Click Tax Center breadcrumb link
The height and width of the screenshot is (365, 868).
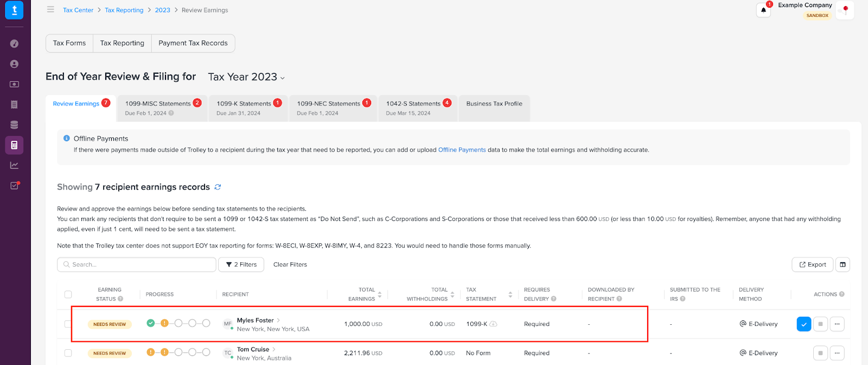[78, 10]
